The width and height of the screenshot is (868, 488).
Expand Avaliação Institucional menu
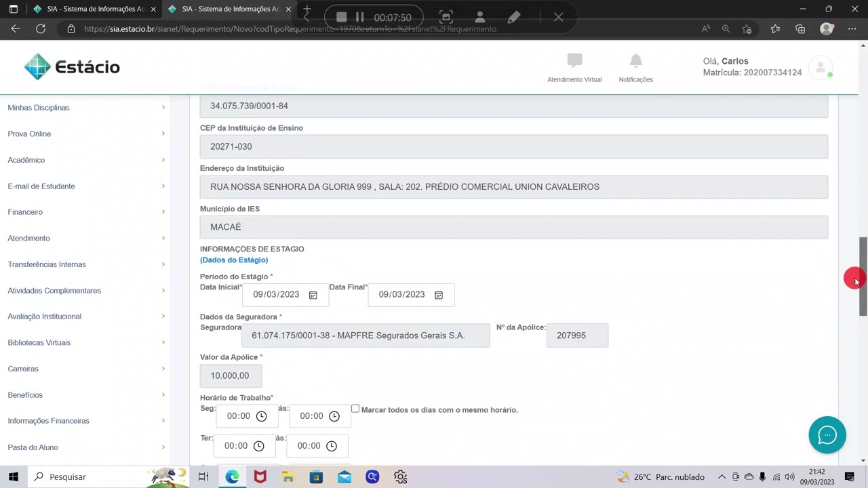pyautogui.click(x=86, y=317)
